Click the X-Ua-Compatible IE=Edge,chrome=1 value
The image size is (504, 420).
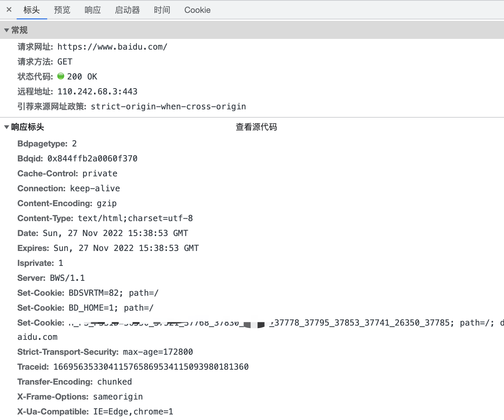133,412
